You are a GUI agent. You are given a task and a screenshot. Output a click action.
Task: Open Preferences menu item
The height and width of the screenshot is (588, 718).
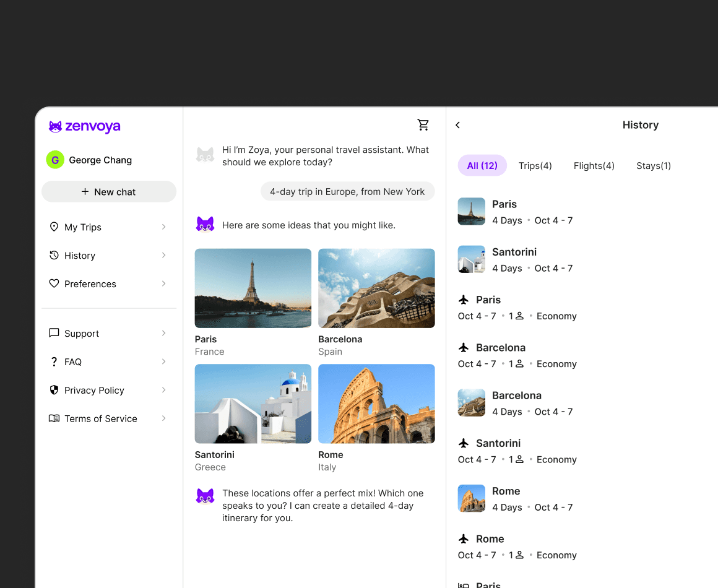108,284
